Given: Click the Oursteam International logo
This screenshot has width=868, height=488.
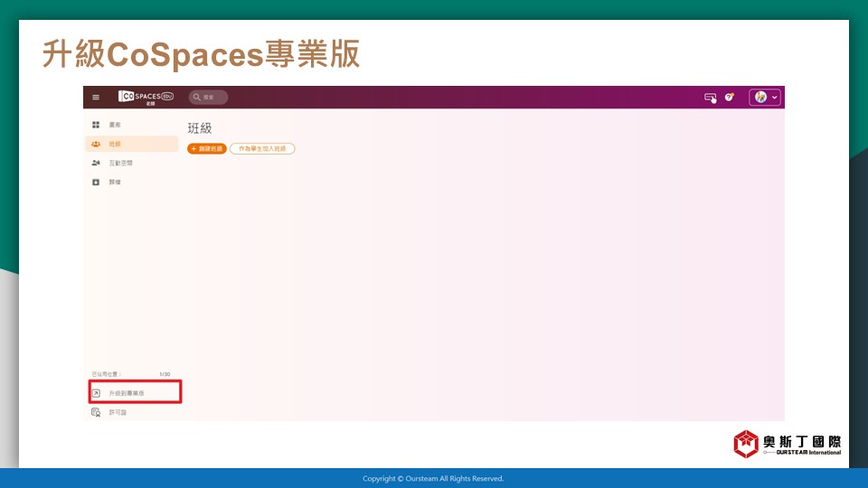Looking at the screenshot, I should (x=788, y=445).
